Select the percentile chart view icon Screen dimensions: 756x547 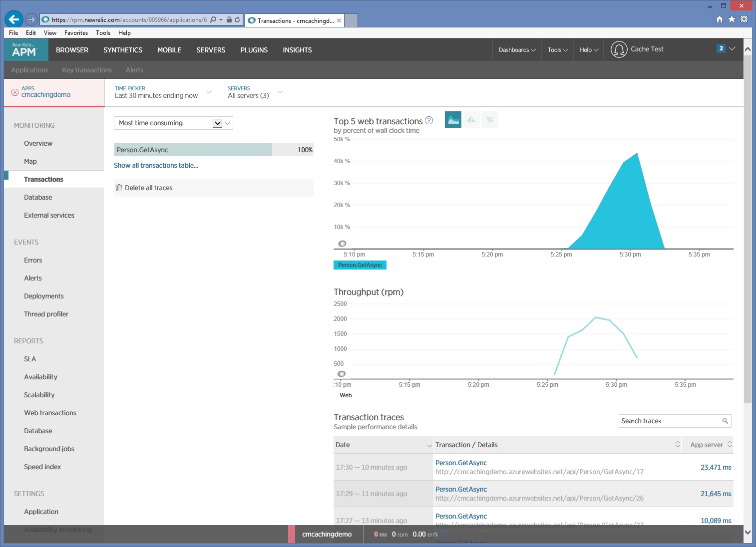[489, 120]
